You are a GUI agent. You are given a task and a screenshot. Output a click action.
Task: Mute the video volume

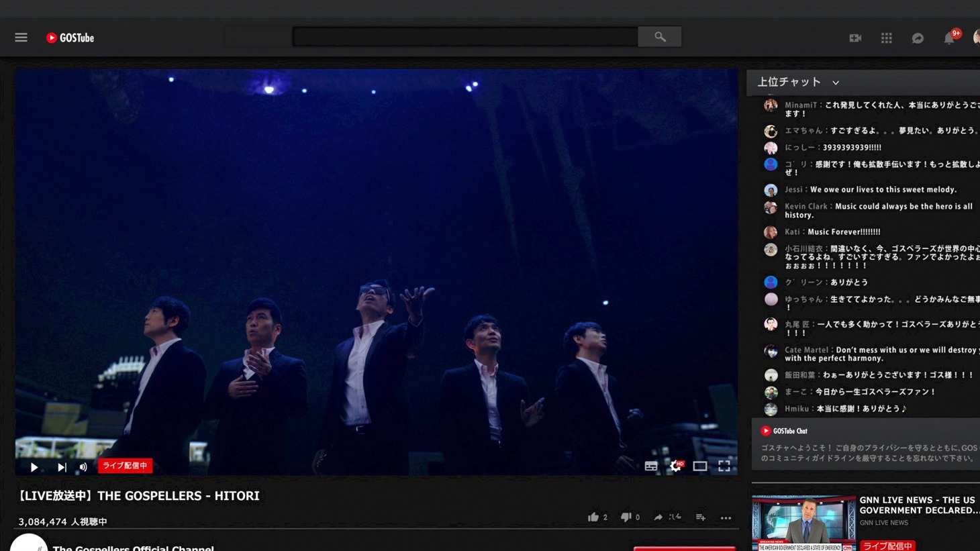click(x=83, y=467)
